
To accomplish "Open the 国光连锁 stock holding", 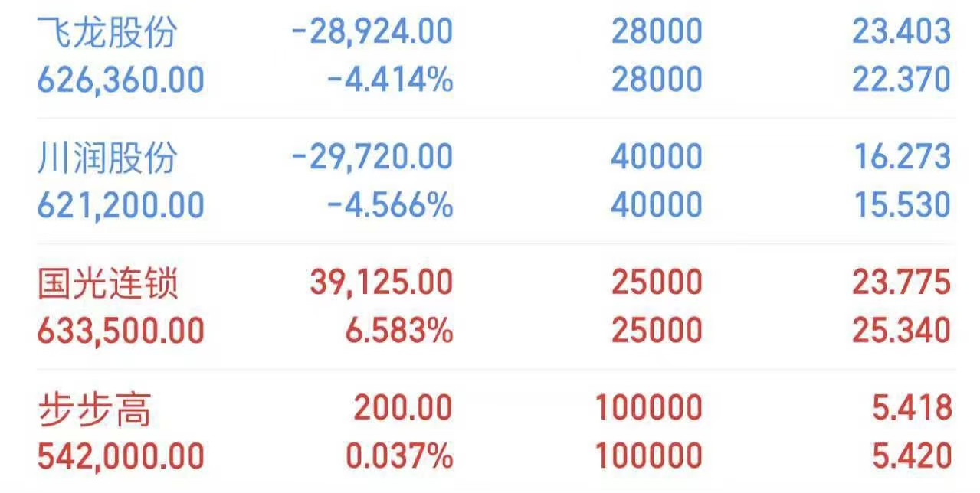I will click(x=107, y=283).
